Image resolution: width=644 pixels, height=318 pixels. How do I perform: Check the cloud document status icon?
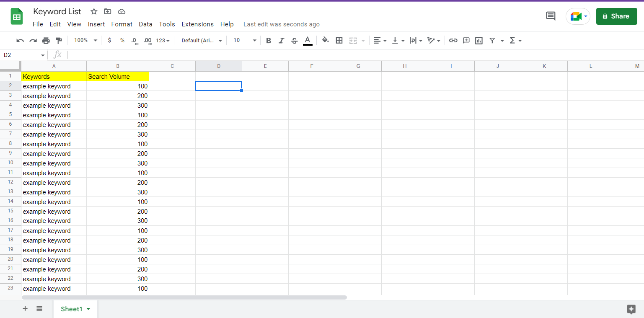point(122,11)
